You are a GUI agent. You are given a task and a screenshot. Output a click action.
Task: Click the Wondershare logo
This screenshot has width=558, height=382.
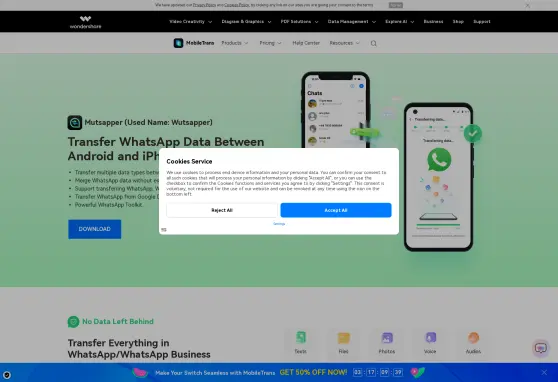pyautogui.click(x=85, y=22)
